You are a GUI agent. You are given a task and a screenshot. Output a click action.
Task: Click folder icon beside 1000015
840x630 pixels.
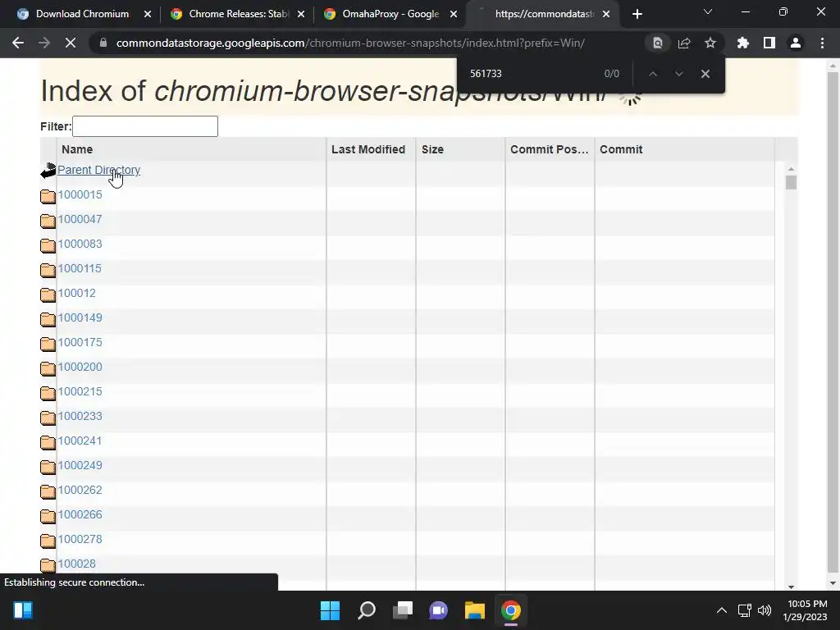pos(48,196)
